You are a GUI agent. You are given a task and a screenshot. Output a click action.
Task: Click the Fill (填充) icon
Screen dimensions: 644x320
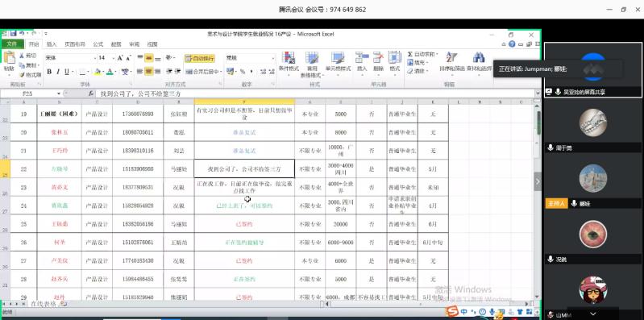[x=410, y=62]
